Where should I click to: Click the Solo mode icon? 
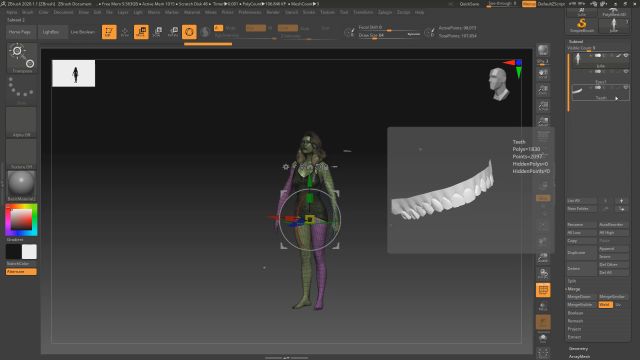(x=543, y=338)
